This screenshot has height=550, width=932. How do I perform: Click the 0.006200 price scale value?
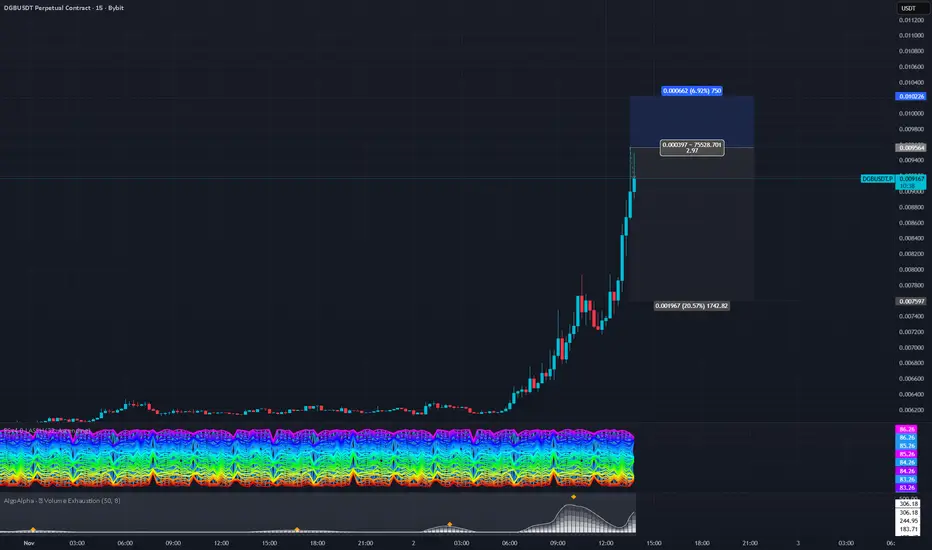(x=911, y=410)
